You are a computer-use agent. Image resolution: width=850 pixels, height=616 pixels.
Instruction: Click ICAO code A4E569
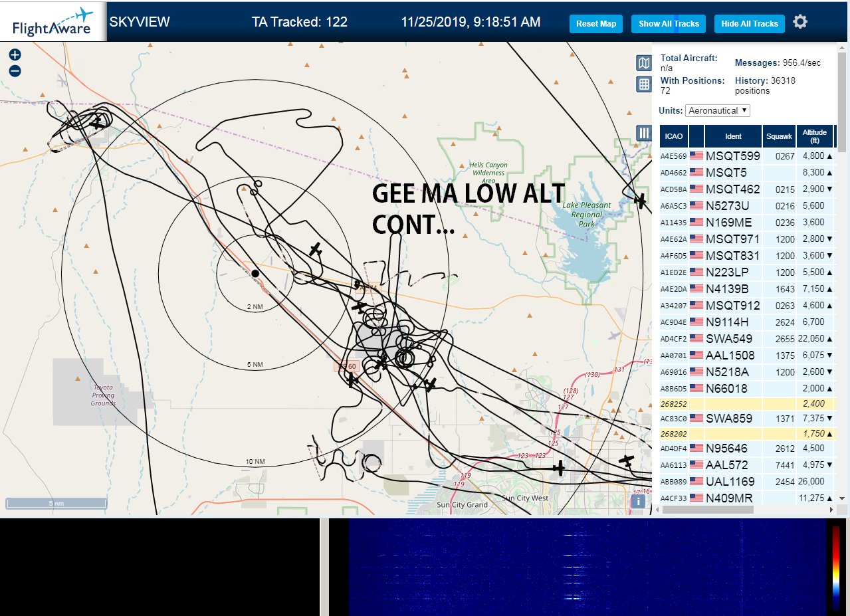point(673,157)
